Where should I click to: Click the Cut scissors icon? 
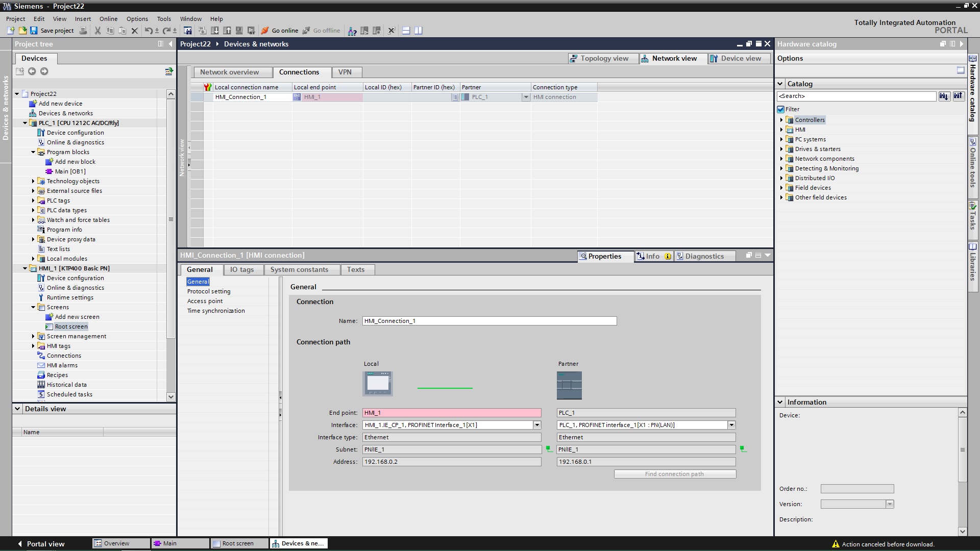(x=97, y=31)
